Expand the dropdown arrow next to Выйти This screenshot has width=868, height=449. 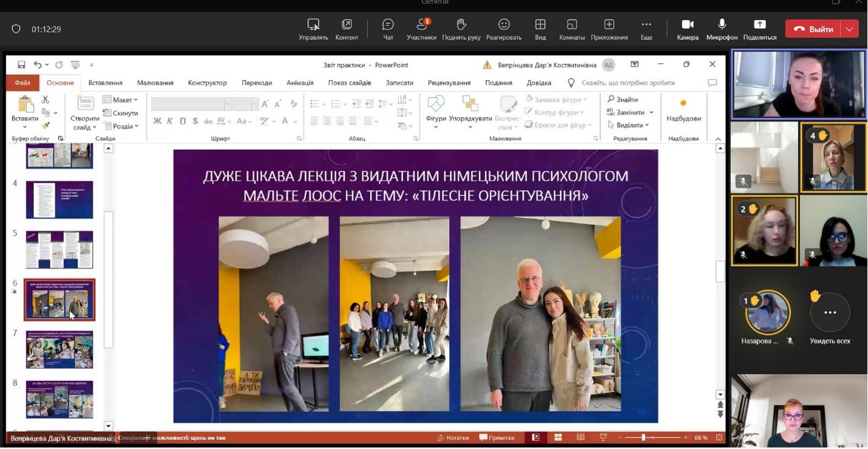pyautogui.click(x=849, y=29)
